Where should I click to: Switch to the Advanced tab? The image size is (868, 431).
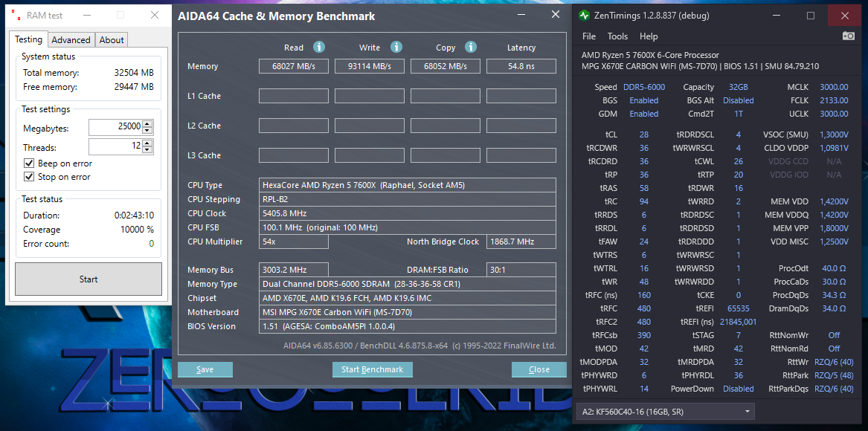tap(71, 40)
